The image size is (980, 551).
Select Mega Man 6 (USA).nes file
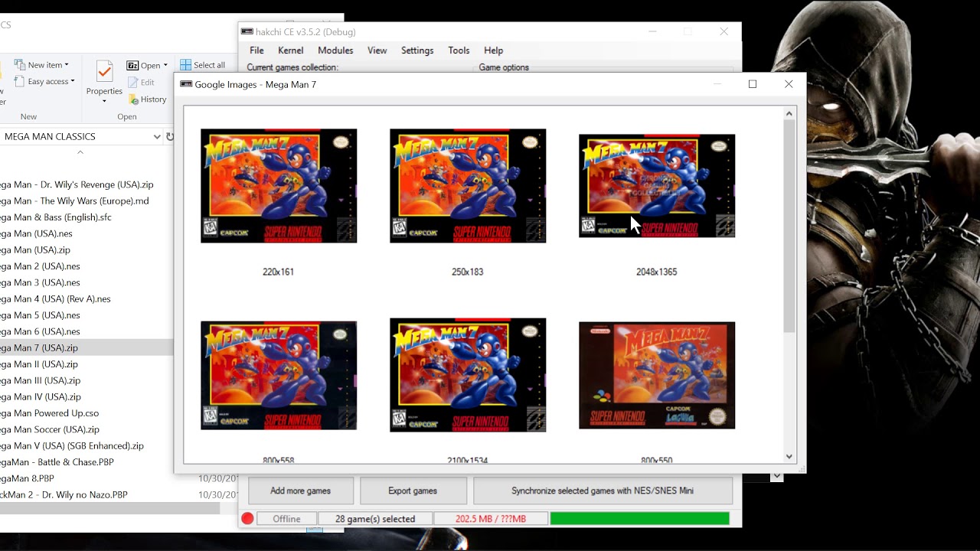coord(40,331)
